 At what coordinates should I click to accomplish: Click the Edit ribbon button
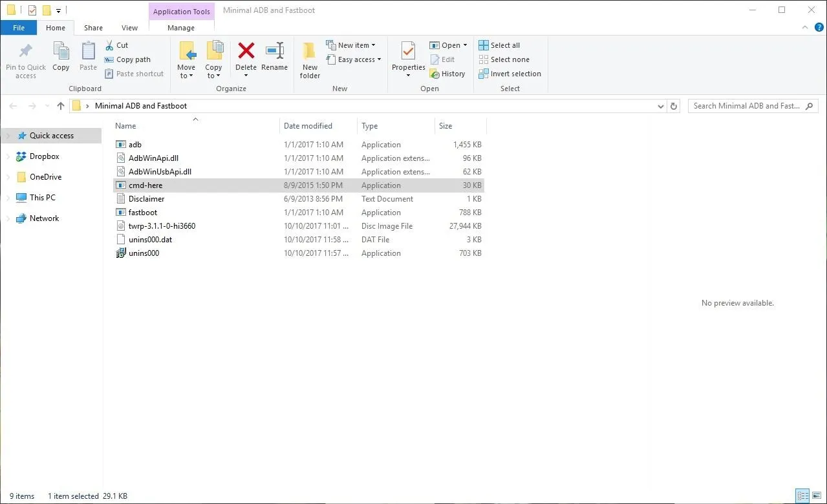click(443, 59)
